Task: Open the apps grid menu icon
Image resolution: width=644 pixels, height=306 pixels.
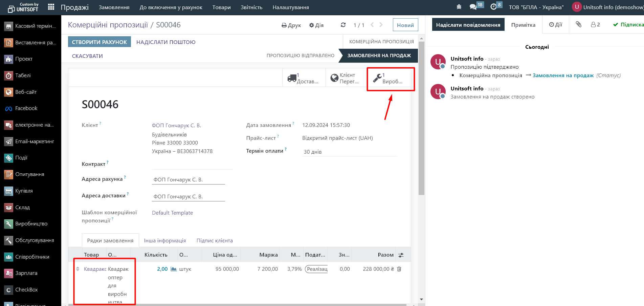Action: [51, 7]
